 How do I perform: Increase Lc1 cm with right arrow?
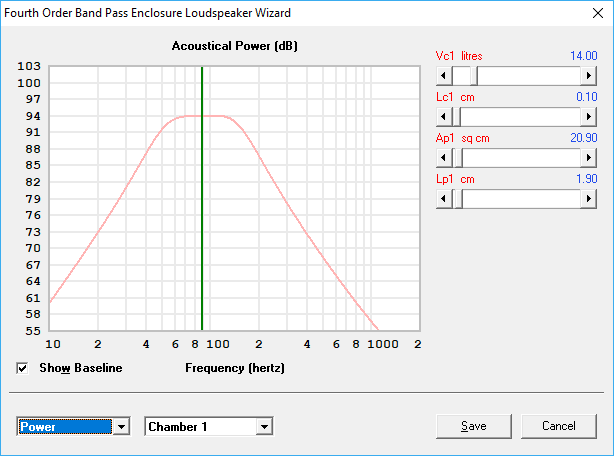pyautogui.click(x=588, y=117)
